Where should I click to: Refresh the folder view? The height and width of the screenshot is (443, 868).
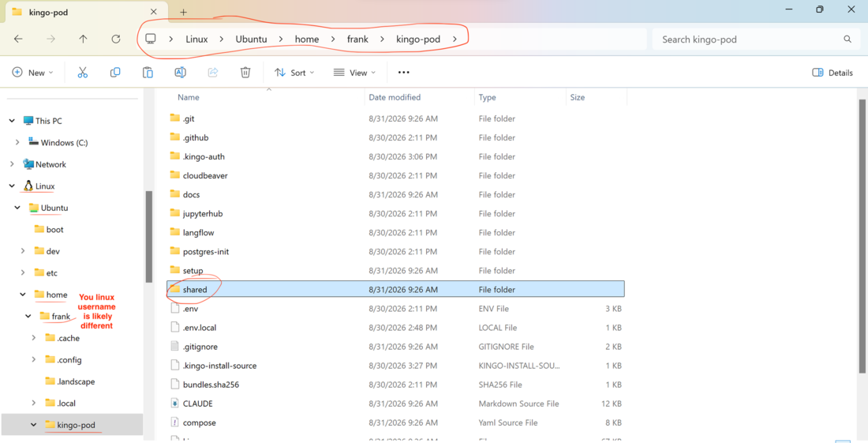116,39
